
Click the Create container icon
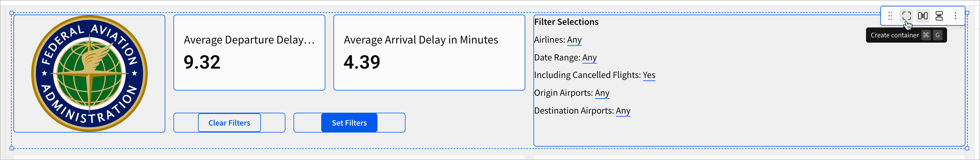tap(906, 16)
